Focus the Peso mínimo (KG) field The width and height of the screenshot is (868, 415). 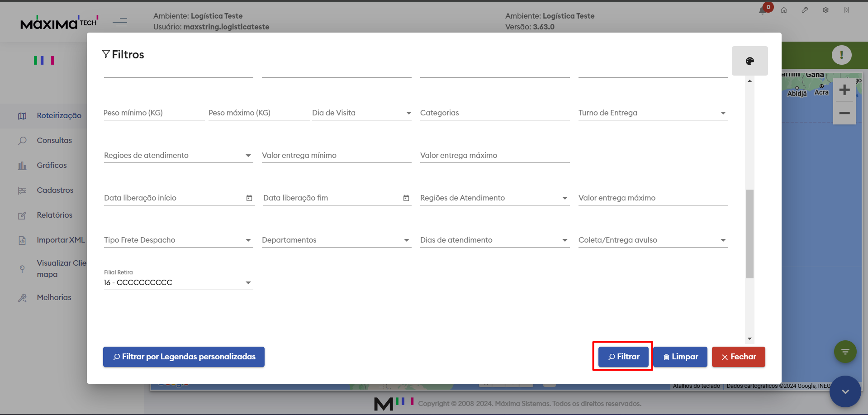click(x=154, y=113)
